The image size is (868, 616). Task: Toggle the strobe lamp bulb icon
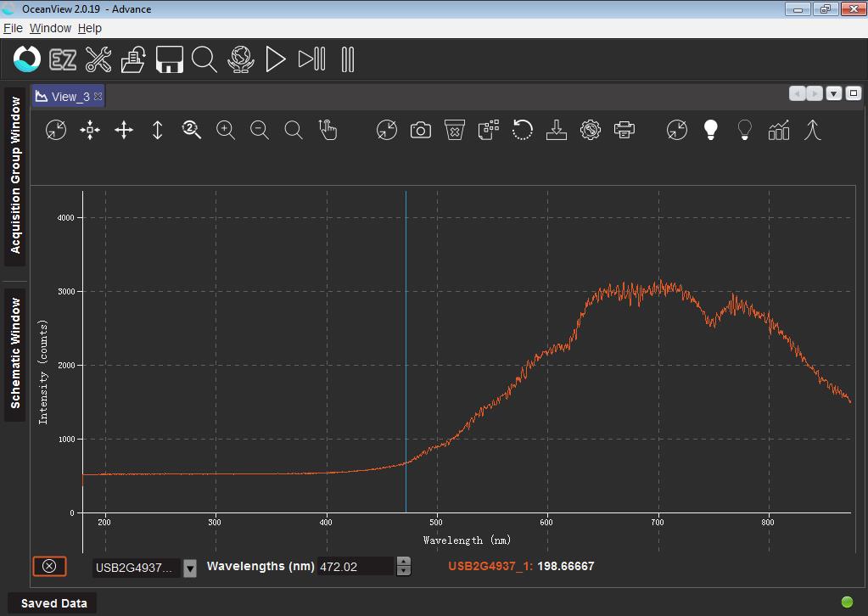[710, 130]
